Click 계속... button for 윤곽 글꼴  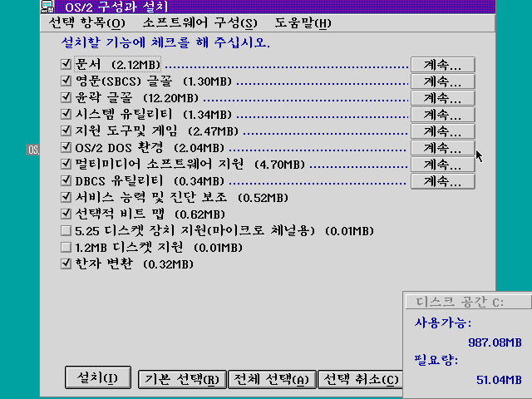pyautogui.click(x=443, y=98)
